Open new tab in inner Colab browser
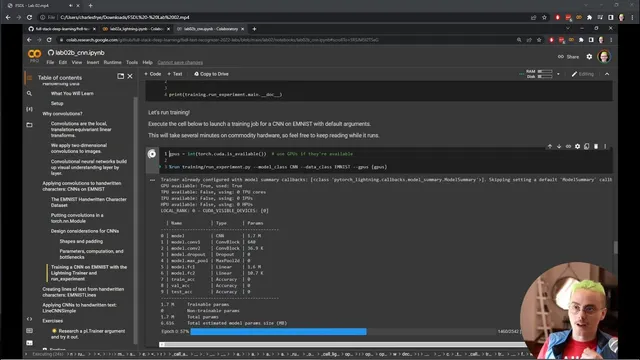The height and width of the screenshot is (360, 640). pos(254,29)
